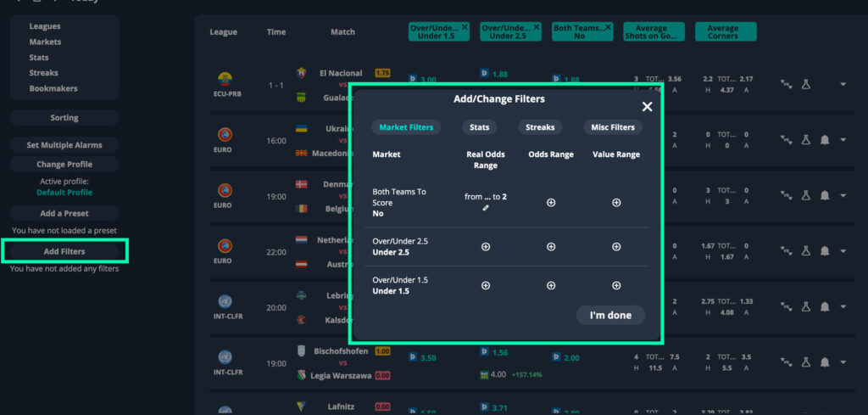Click Set Multiple Alarms
Viewport: 868px width, 415px height.
(64, 145)
